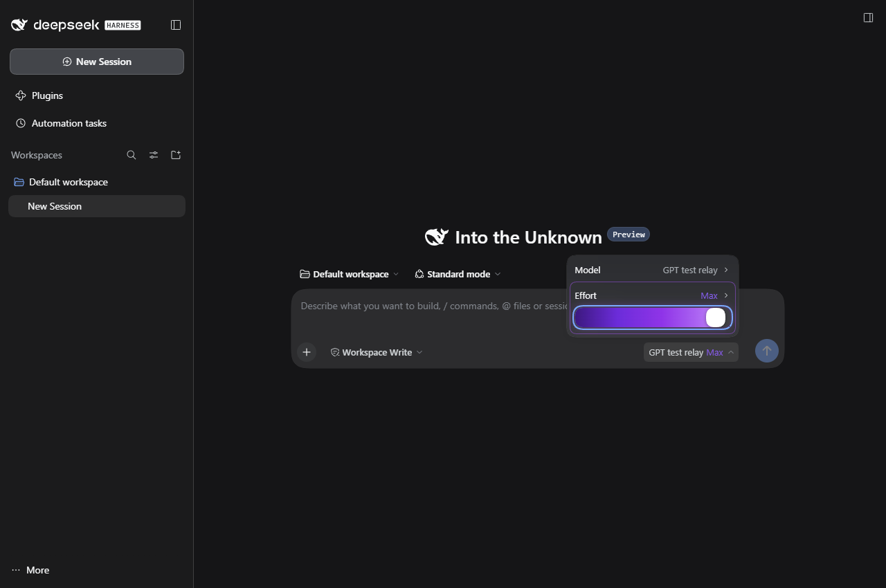Image resolution: width=886 pixels, height=588 pixels.
Task: Expand the Effort submenu row
Action: coord(652,295)
